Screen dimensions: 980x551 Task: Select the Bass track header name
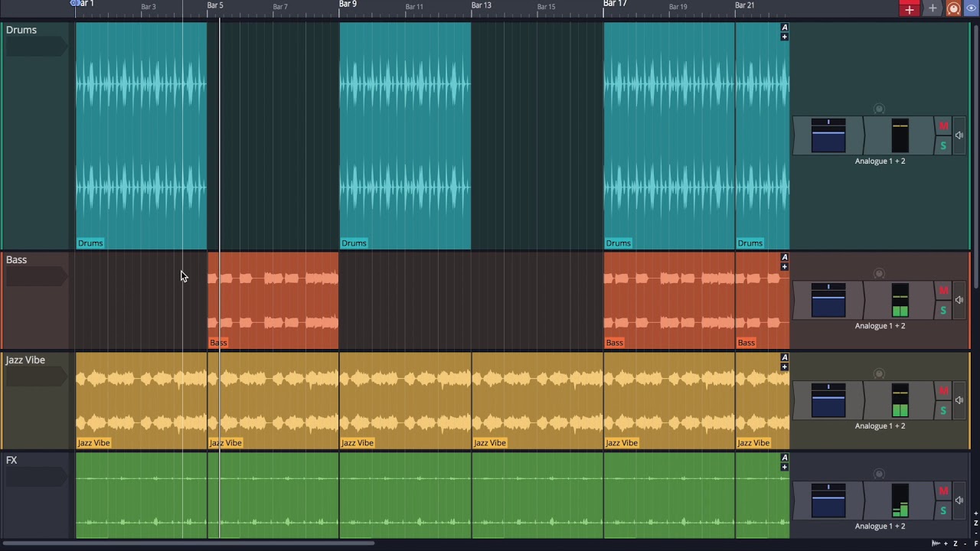pos(16,259)
